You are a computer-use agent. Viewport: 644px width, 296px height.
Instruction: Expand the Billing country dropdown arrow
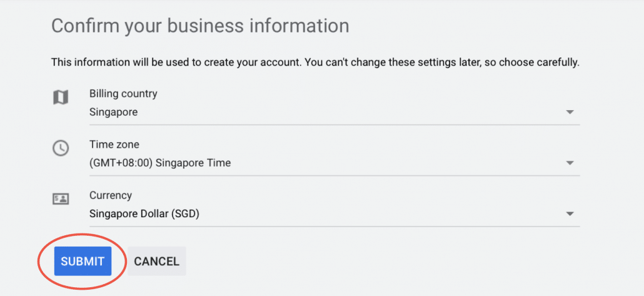569,112
